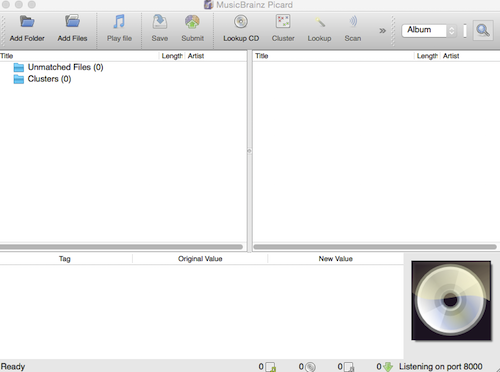Click the Lookup CD disc icon
Image resolution: width=500 pixels, height=372 pixels.
click(241, 22)
